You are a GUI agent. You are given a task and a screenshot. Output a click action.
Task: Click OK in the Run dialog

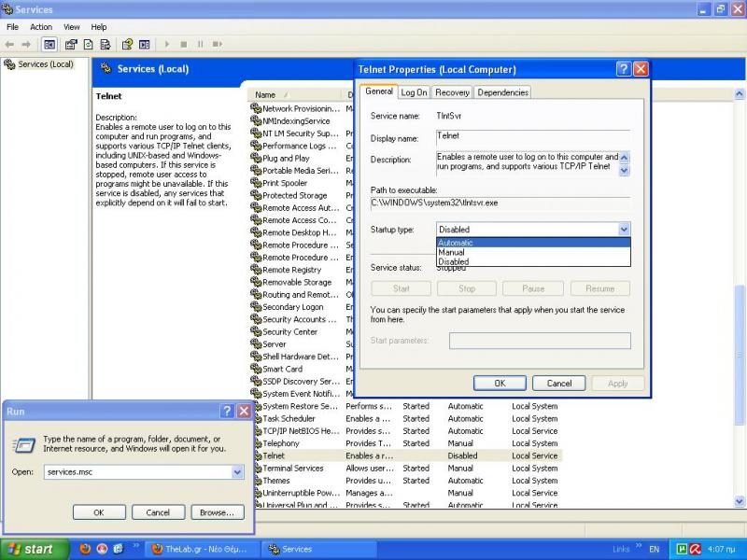[x=99, y=512]
